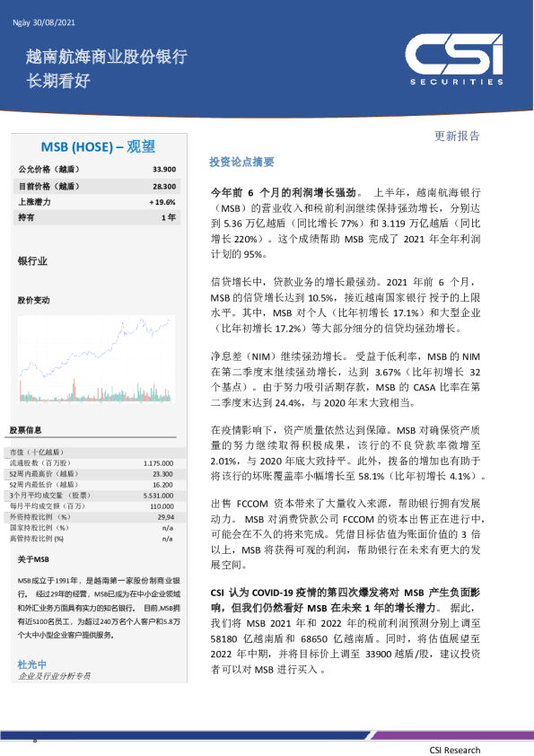Click the 3-month average volume 5.531.000
Image resolution: width=534 pixels, height=756 pixels.
[x=159, y=496]
